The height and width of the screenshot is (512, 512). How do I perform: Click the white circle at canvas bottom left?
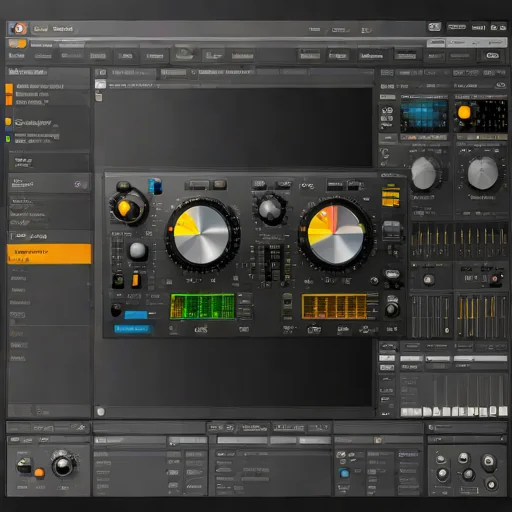coord(101,412)
